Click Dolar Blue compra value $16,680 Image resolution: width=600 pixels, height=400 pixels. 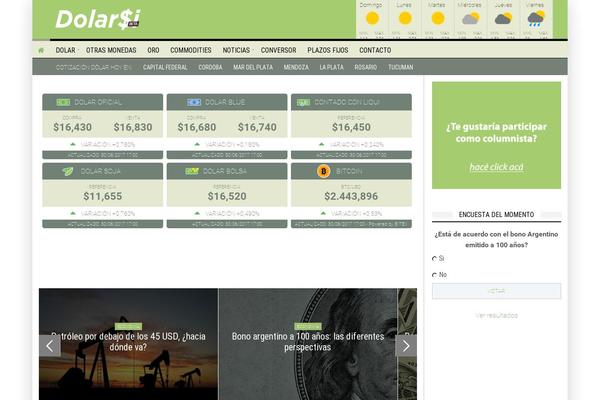197,127
